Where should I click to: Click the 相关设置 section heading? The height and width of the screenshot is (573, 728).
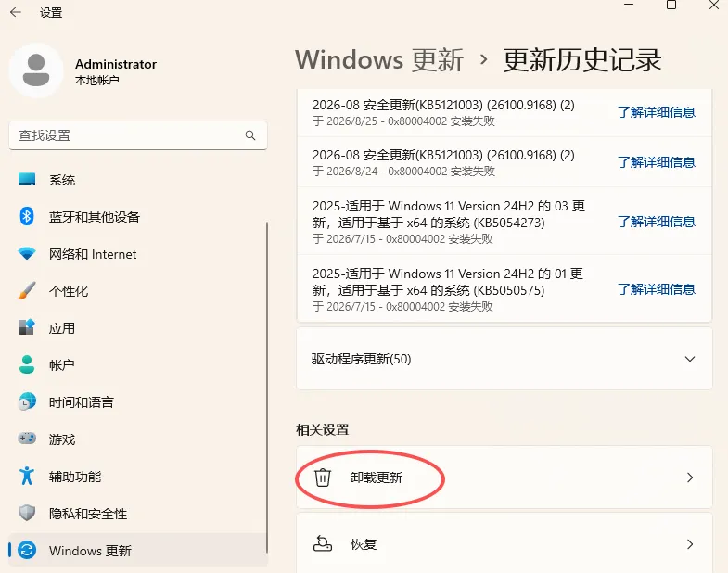(x=322, y=429)
